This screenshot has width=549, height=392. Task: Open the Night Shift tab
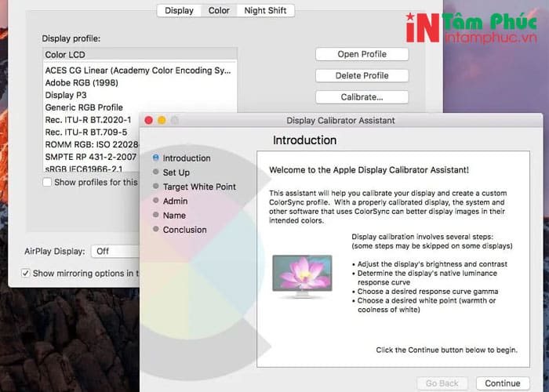tap(265, 10)
